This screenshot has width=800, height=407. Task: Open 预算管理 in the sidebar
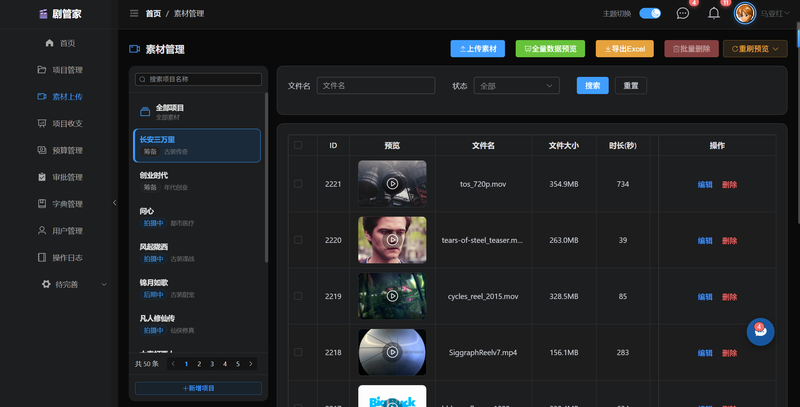click(x=67, y=150)
